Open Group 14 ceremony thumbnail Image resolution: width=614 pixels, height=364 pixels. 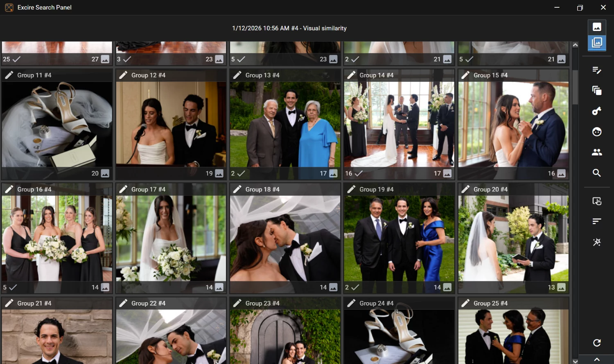tap(399, 124)
